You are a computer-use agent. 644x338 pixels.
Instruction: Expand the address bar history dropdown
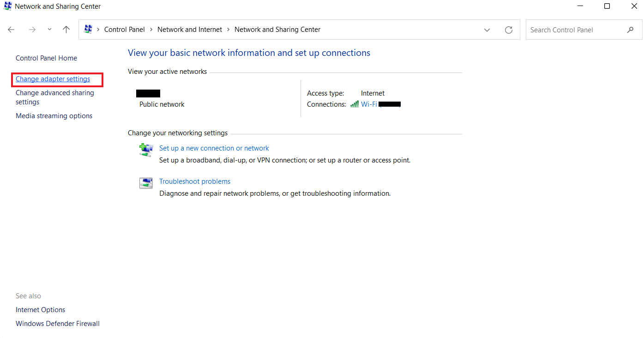487,30
